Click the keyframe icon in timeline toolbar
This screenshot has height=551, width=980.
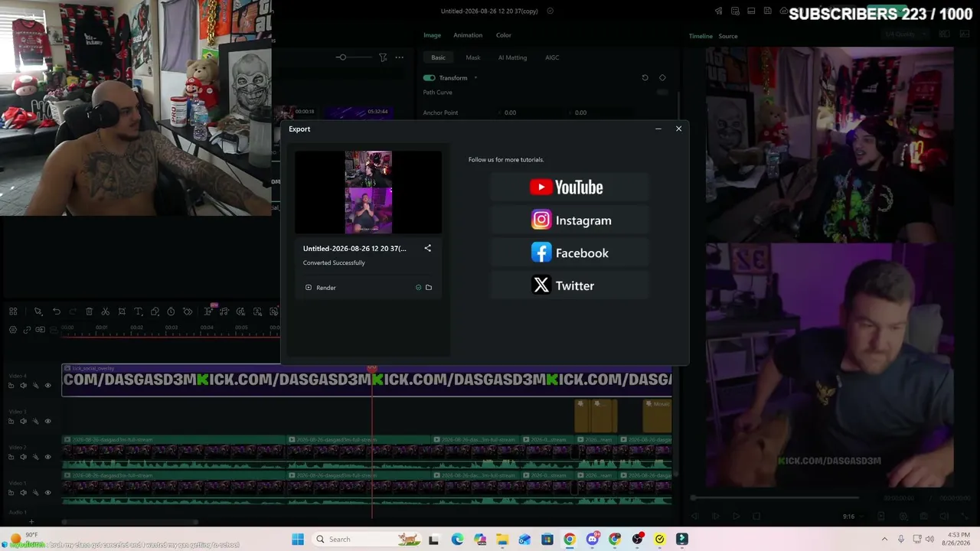[188, 311]
